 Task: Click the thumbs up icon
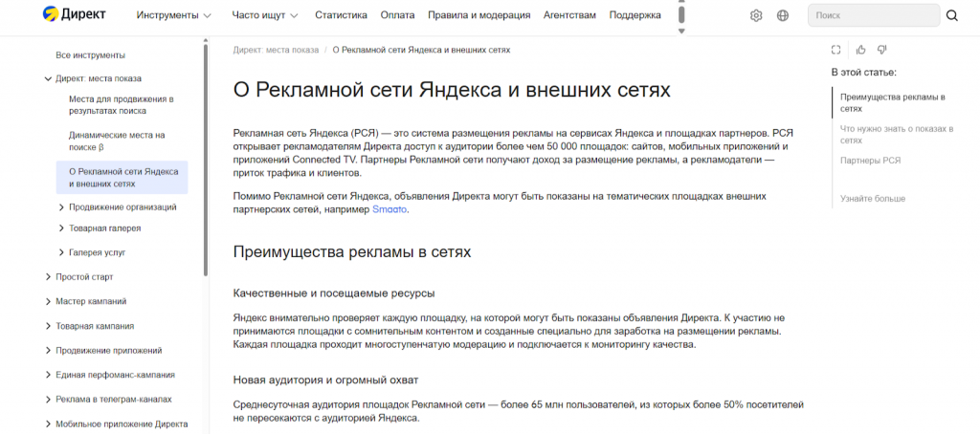[861, 50]
